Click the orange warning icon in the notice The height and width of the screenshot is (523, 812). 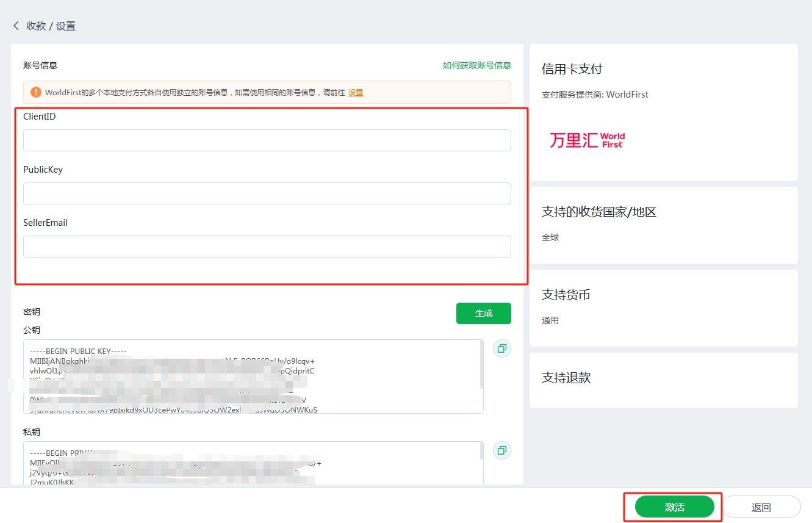pos(36,92)
